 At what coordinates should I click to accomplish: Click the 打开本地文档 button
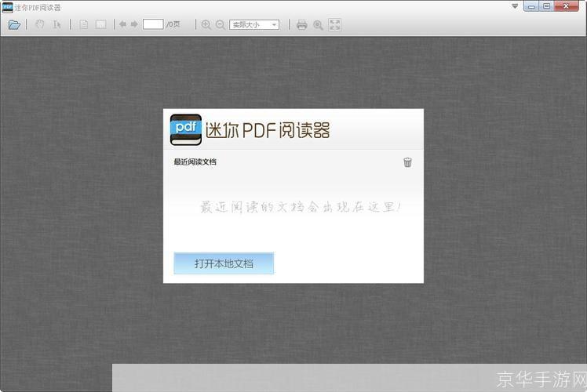pyautogui.click(x=224, y=263)
